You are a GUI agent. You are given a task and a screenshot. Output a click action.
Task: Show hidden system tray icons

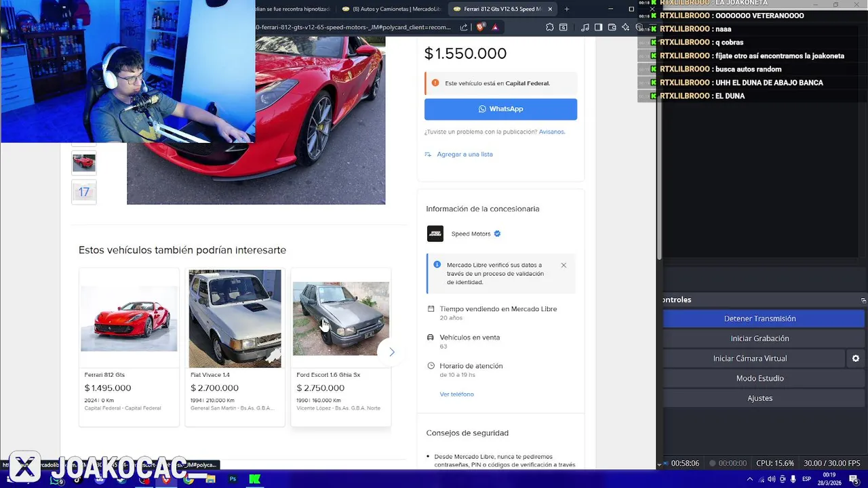[750, 479]
